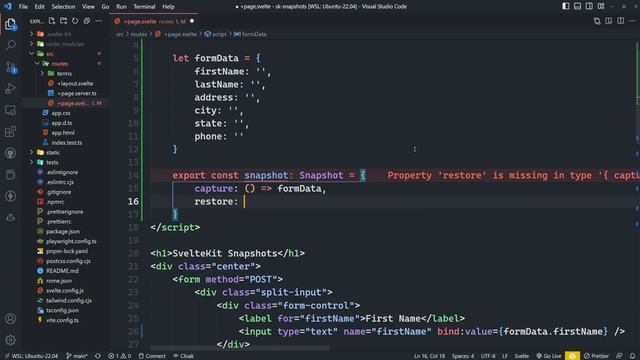Screen dimensions: 640x360
Task: Refresh the Explorer file tree
Action: pos(75,21)
